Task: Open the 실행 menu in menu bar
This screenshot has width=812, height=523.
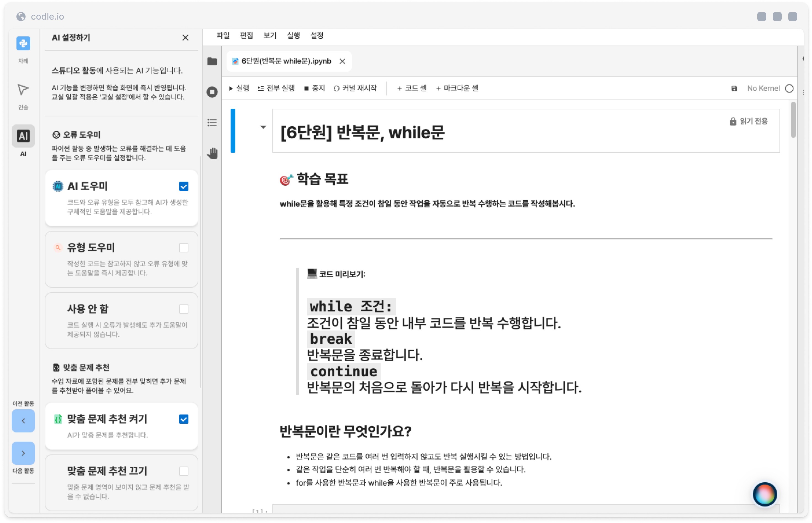Action: (293, 35)
